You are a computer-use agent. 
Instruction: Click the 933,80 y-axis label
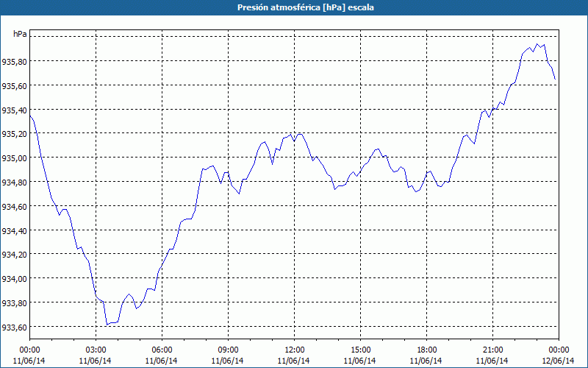[14, 303]
